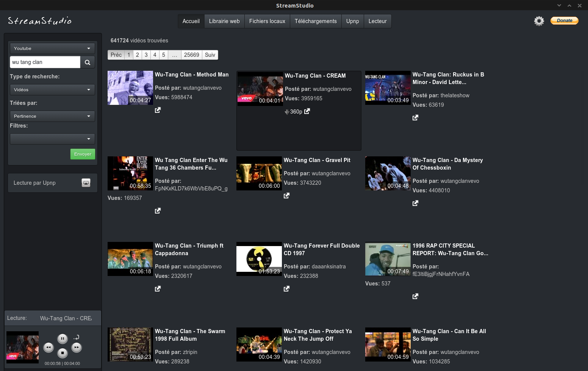Open Method Man video's external link icon

click(x=158, y=110)
